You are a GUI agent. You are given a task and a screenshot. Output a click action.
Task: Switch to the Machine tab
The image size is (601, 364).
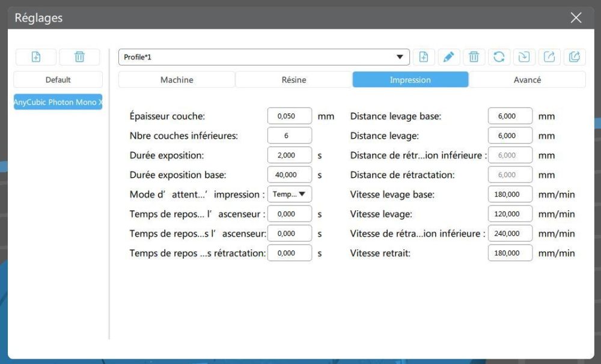coord(177,80)
